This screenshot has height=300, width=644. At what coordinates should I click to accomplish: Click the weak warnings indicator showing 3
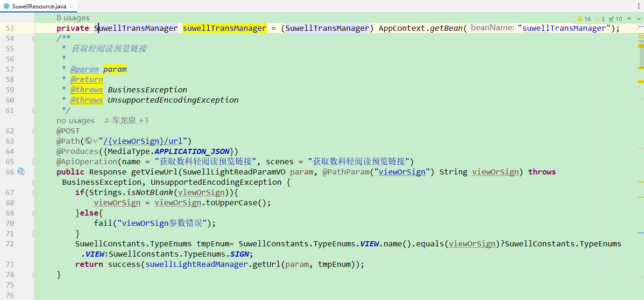pos(600,19)
